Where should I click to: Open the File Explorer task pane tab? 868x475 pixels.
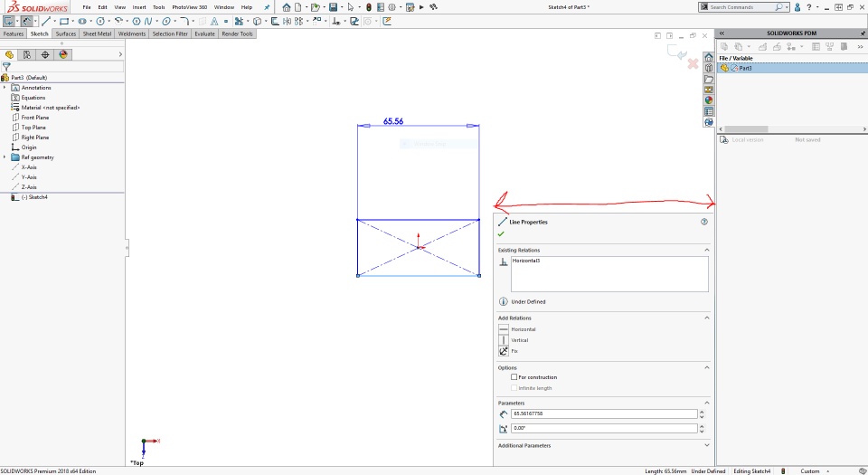coord(709,80)
